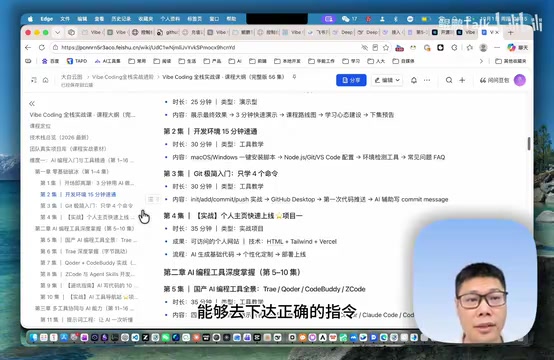Open the 文件 menu
This screenshot has height=360, width=554.
coord(65,19)
